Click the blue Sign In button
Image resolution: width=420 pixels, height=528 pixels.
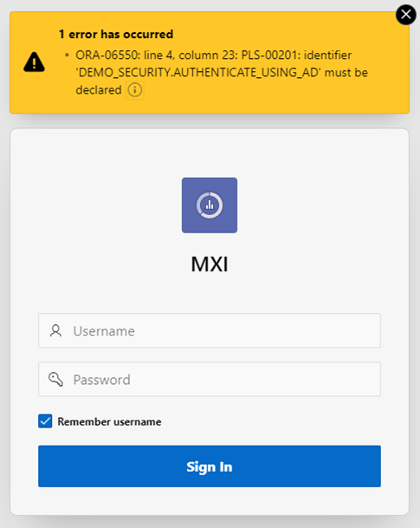(210, 466)
